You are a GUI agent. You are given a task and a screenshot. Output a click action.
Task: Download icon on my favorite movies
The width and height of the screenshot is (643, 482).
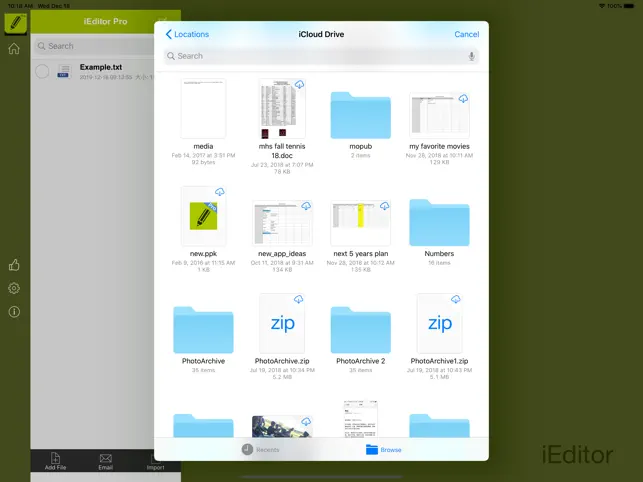pos(463,98)
